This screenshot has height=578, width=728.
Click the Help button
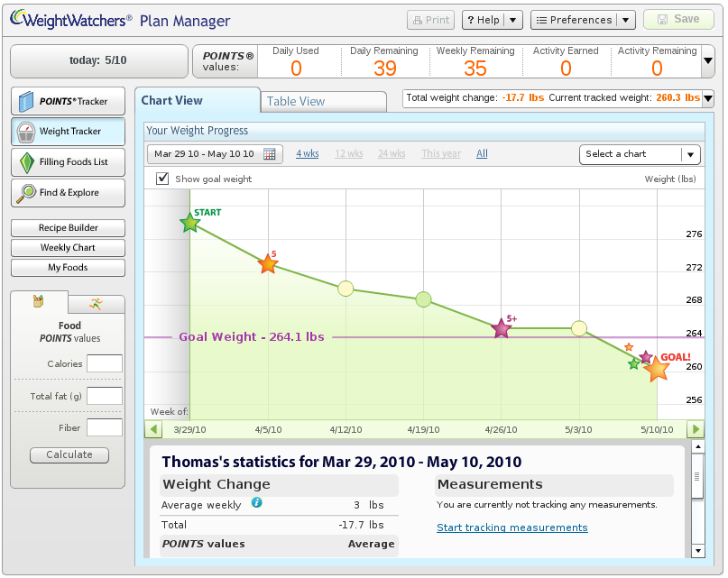[484, 20]
